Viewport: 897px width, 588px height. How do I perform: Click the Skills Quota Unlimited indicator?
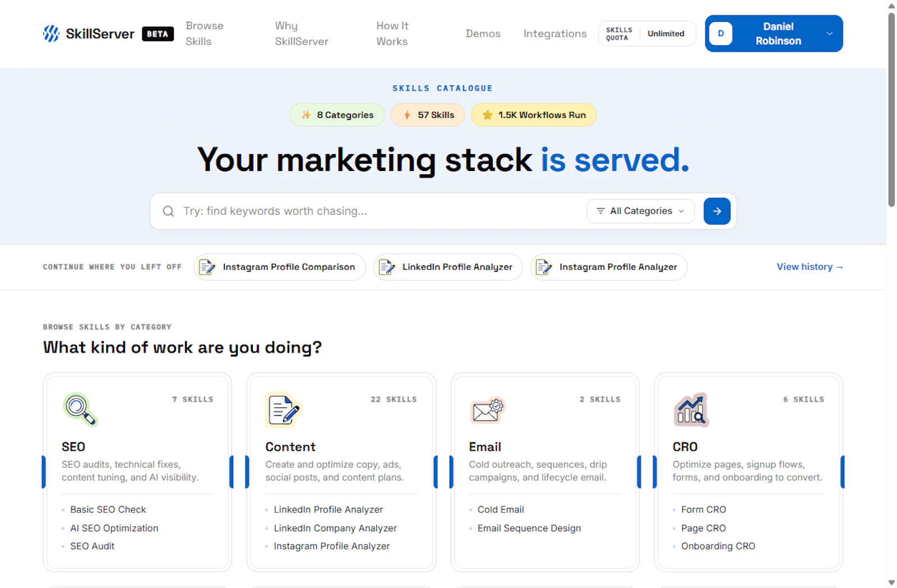pos(647,34)
